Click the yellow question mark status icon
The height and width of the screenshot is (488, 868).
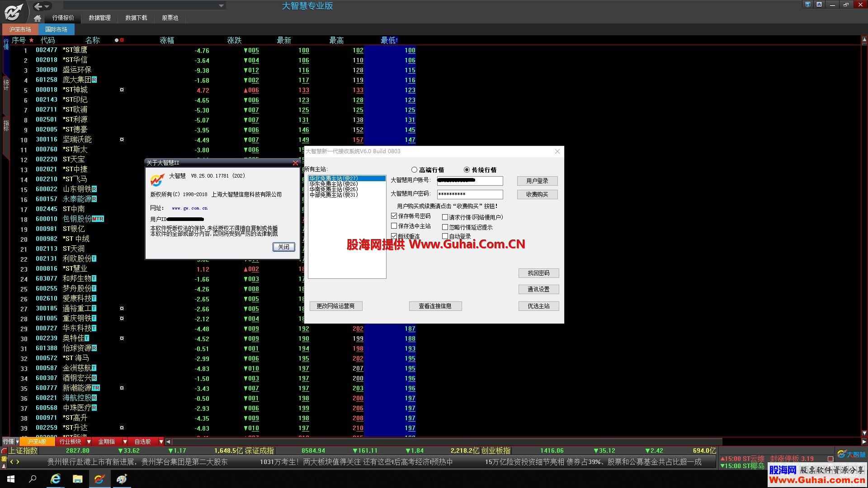(x=4, y=459)
